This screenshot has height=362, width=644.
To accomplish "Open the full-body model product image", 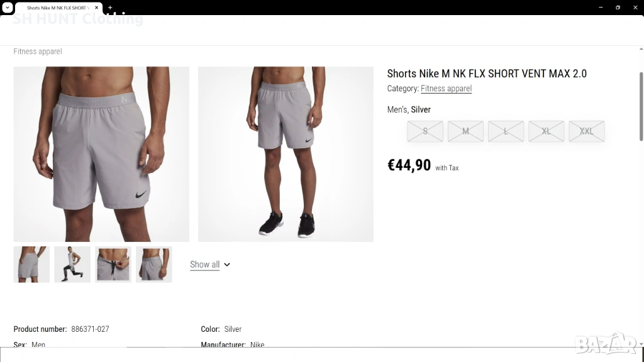I will click(286, 154).
